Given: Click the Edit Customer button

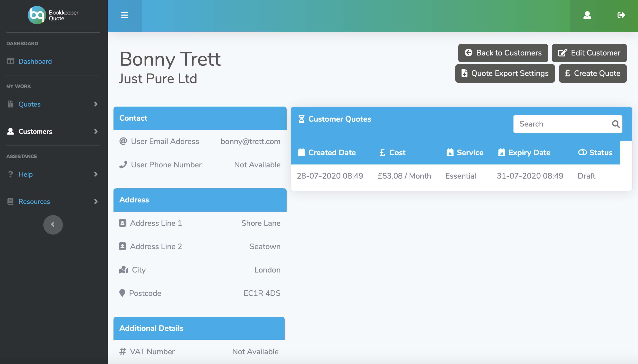Looking at the screenshot, I should (x=589, y=53).
